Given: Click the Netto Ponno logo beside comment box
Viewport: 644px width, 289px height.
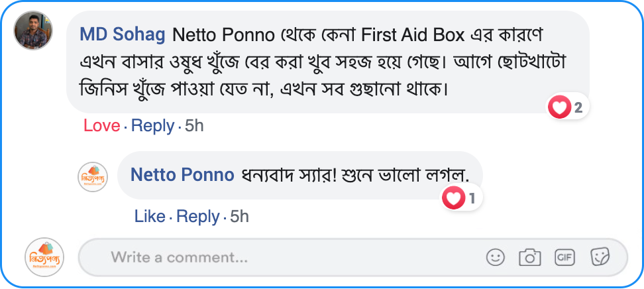Looking at the screenshot, I should (x=45, y=257).
